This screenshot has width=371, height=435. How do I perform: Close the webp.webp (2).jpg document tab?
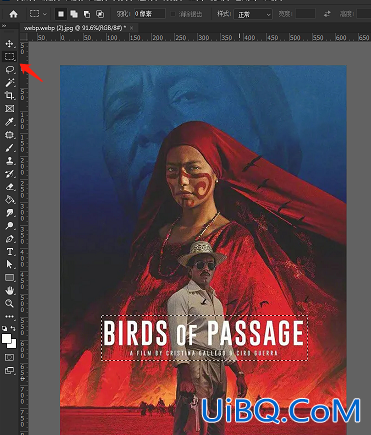click(132, 28)
